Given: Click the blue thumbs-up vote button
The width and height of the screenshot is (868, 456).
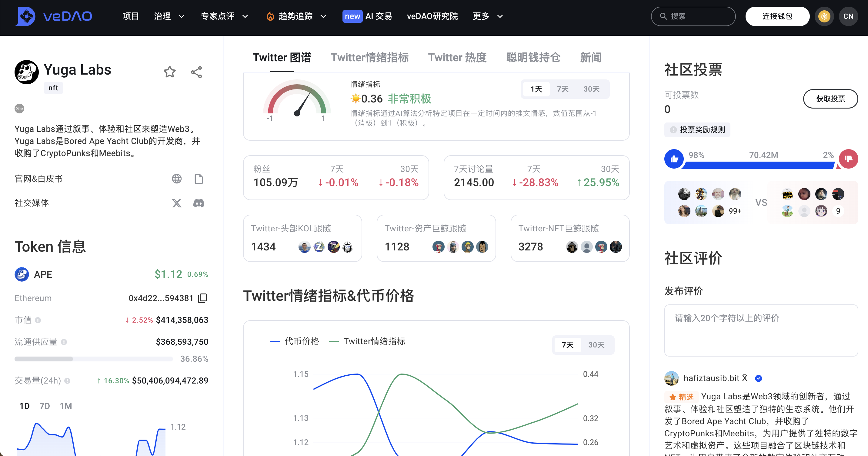Looking at the screenshot, I should [674, 159].
